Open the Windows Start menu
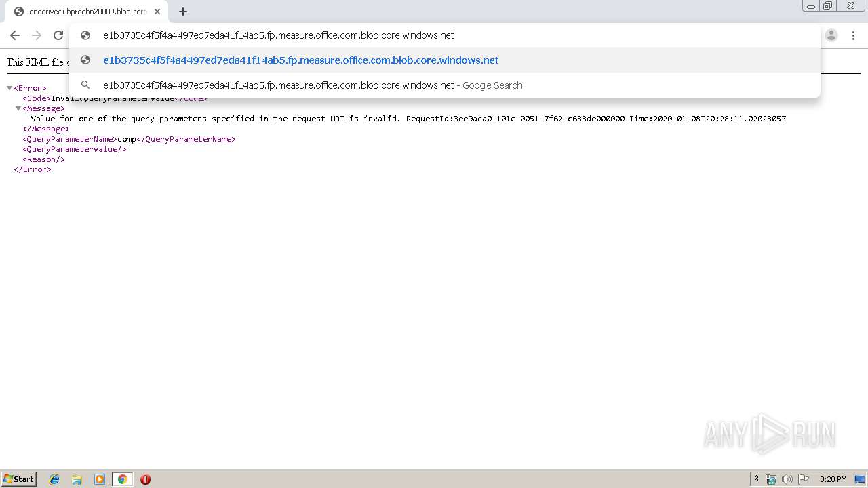This screenshot has width=868, height=488. (19, 479)
